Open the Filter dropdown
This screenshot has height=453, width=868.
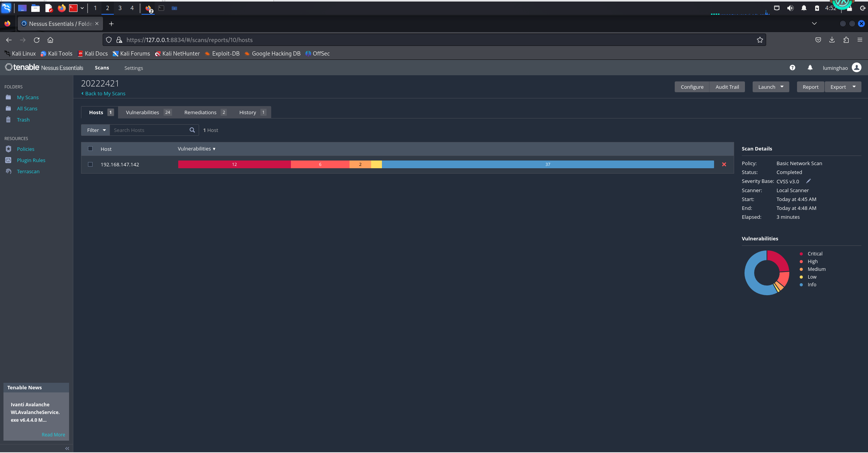pyautogui.click(x=96, y=130)
